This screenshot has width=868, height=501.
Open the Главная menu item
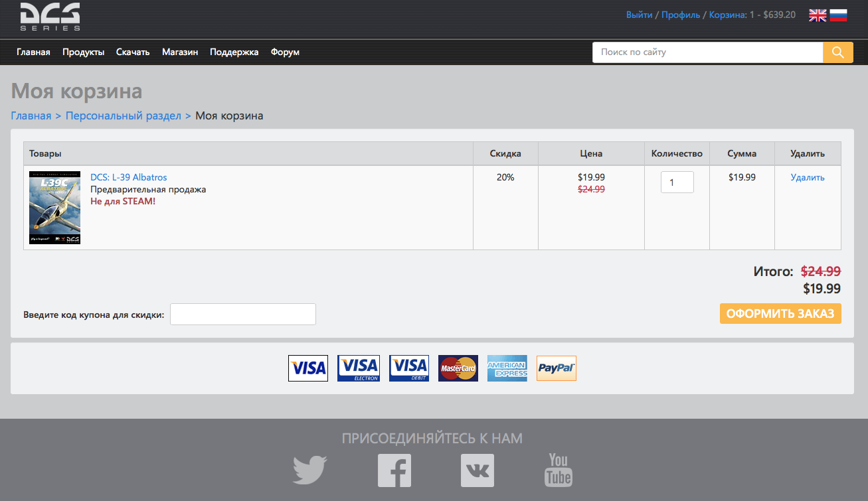[33, 52]
